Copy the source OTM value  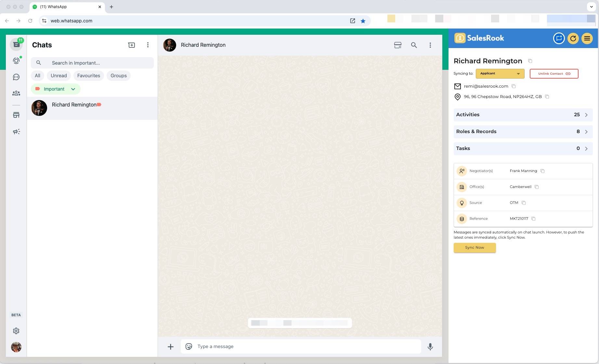click(524, 203)
